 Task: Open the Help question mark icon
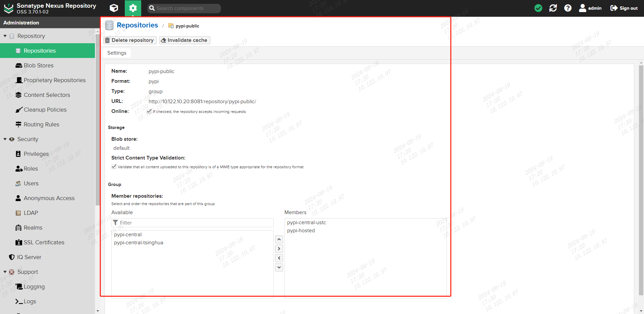(x=568, y=8)
